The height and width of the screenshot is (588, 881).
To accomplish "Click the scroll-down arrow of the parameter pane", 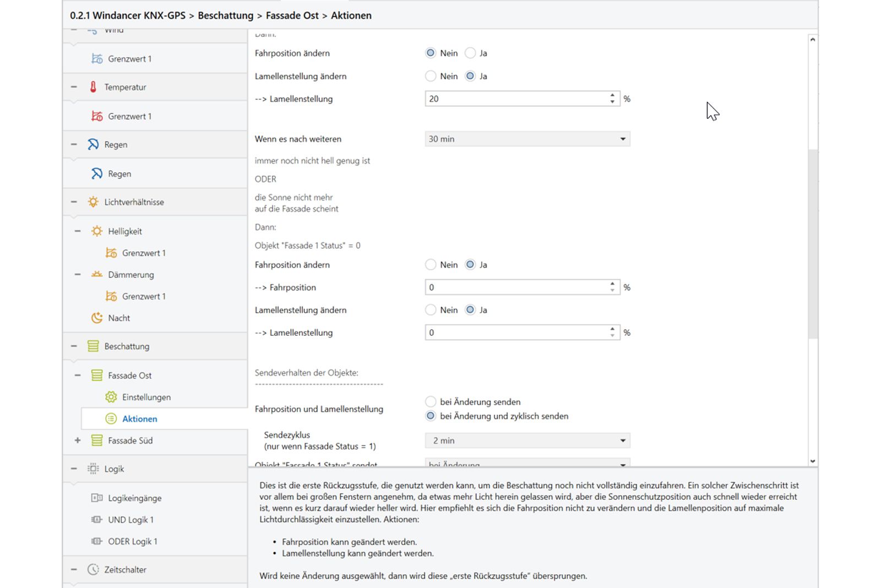I will pyautogui.click(x=813, y=461).
